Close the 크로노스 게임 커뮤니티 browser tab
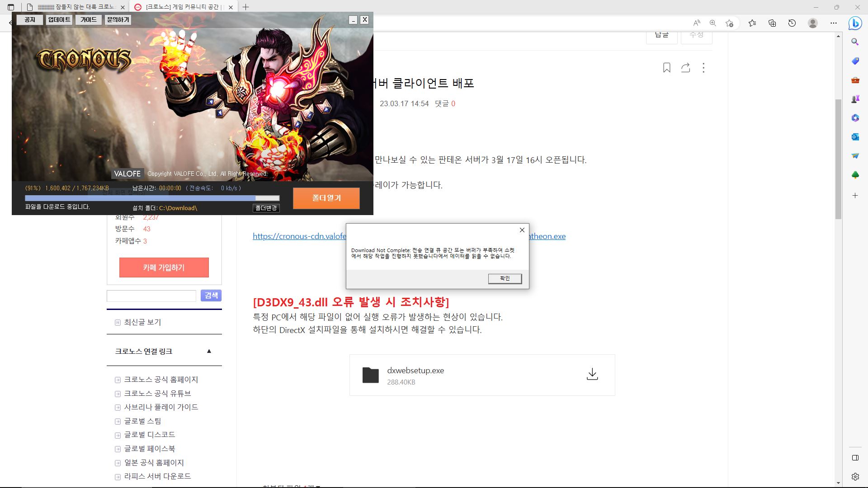 (x=231, y=7)
